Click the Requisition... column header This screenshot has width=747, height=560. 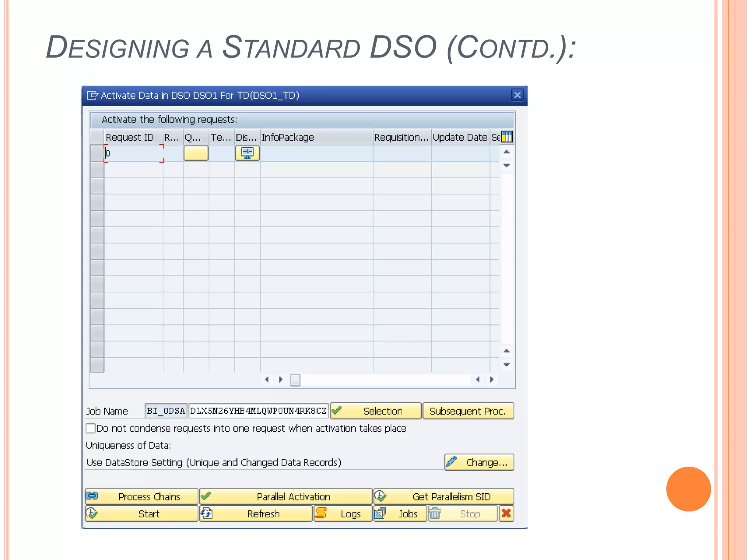point(402,137)
